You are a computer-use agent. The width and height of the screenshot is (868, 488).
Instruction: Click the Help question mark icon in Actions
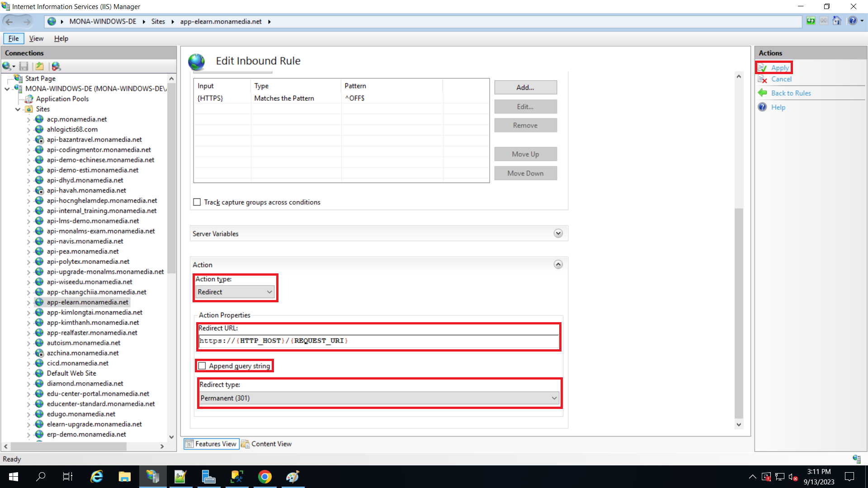coord(763,107)
